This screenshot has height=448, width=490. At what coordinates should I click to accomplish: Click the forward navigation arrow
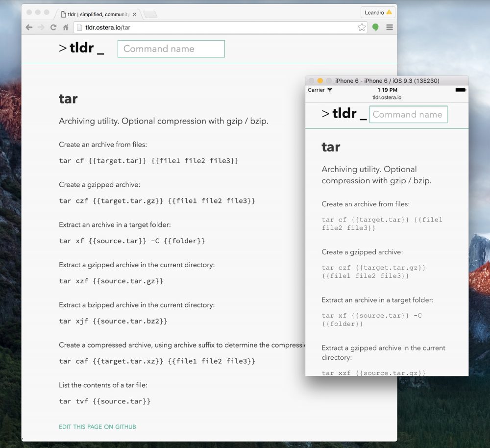tap(41, 27)
